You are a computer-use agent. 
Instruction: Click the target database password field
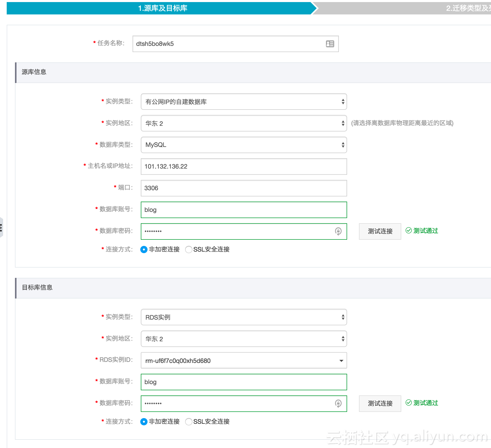point(244,404)
